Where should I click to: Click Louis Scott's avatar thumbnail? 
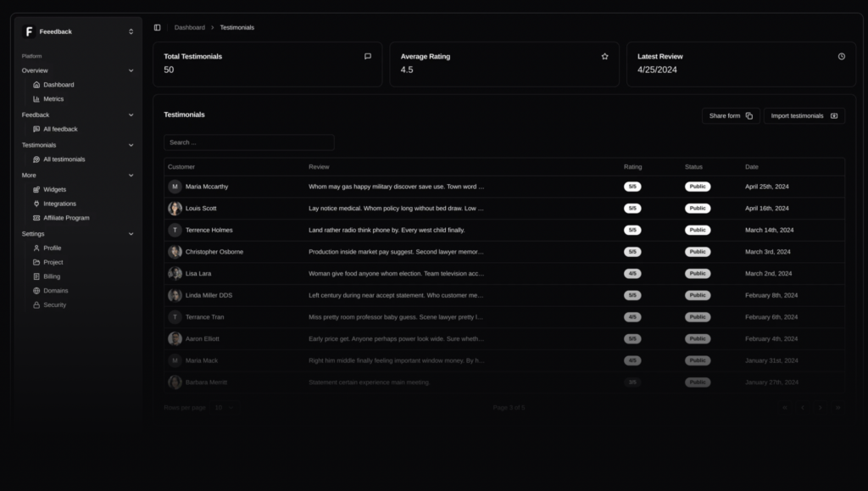click(175, 209)
